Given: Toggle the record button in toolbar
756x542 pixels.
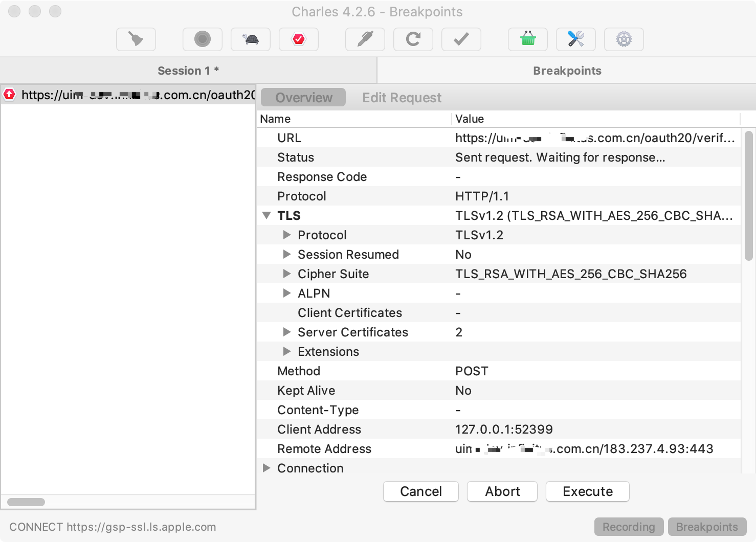Looking at the screenshot, I should (203, 39).
